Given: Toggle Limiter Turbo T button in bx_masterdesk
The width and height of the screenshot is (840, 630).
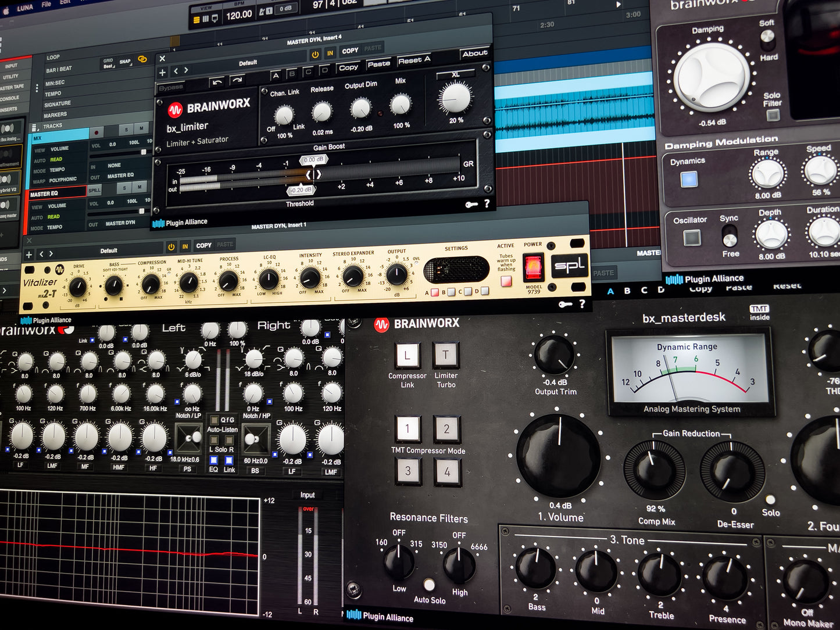Looking at the screenshot, I should (x=446, y=355).
